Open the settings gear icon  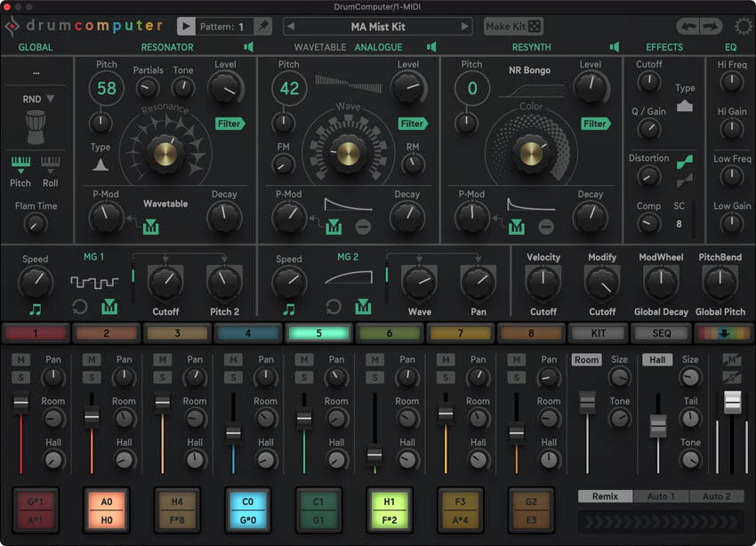[x=743, y=26]
